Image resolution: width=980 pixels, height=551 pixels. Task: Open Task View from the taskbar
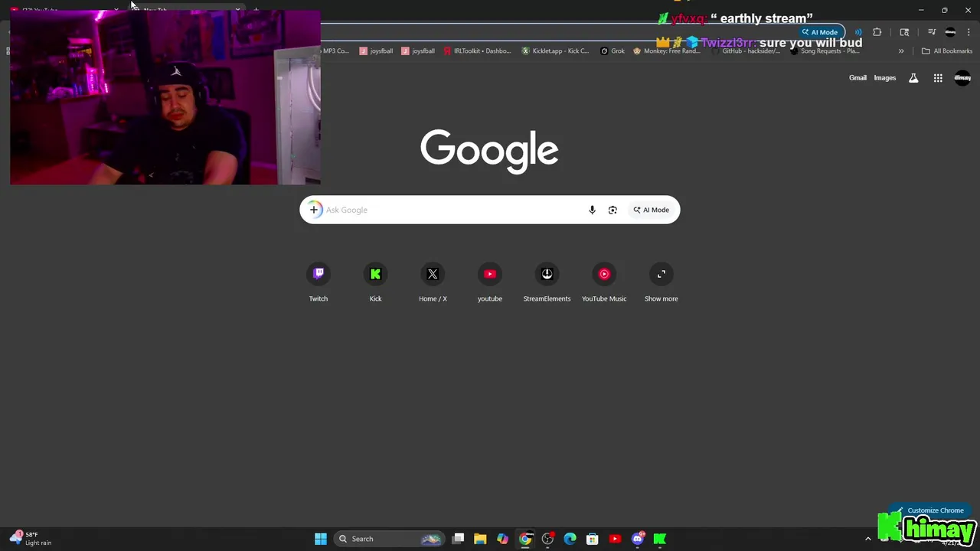click(458, 539)
